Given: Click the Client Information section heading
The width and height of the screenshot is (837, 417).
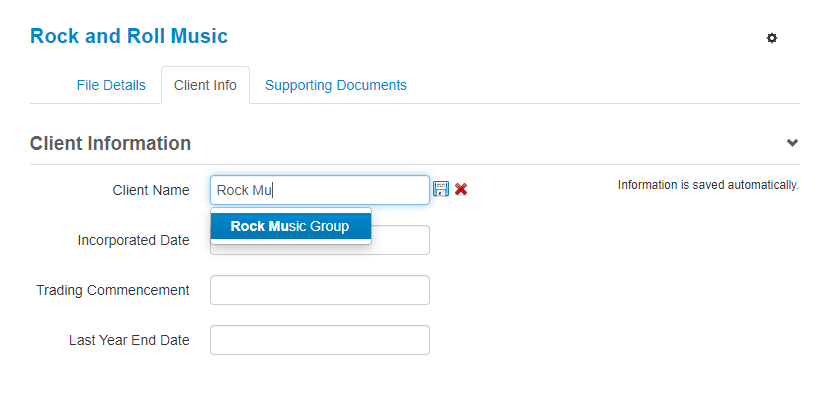Looking at the screenshot, I should 110,143.
